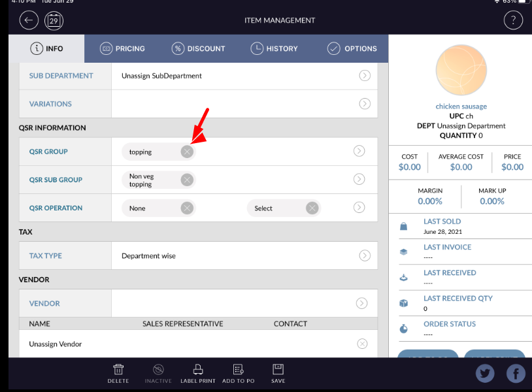Click the Delete trash icon
The image size is (532, 392).
coord(118,373)
